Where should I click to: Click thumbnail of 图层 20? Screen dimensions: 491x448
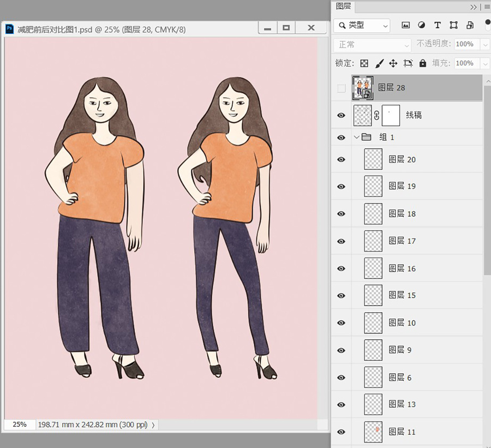(373, 159)
